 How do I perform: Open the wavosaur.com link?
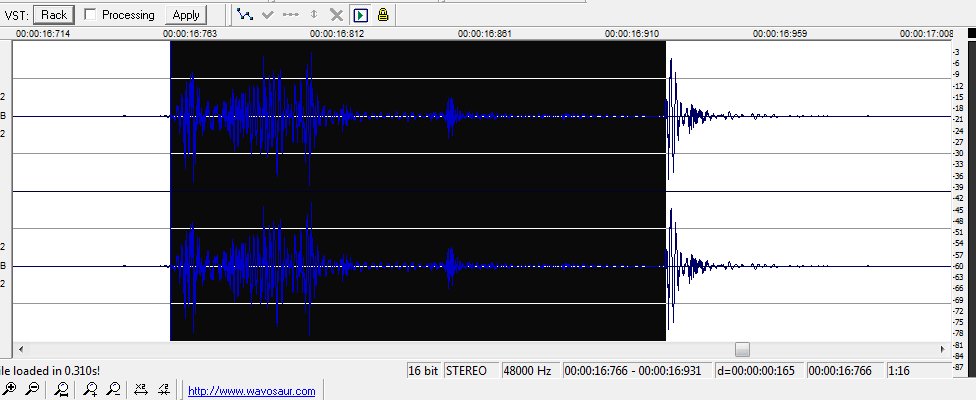point(251,391)
